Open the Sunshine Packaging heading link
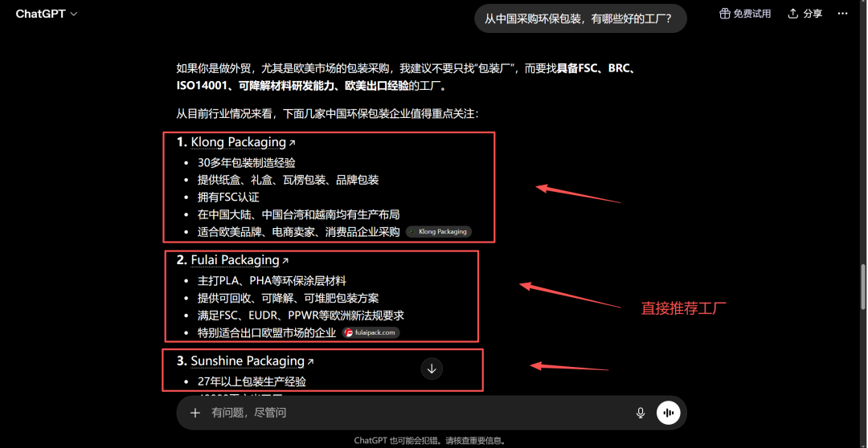Screen dimensions: 868x448 (248, 361)
